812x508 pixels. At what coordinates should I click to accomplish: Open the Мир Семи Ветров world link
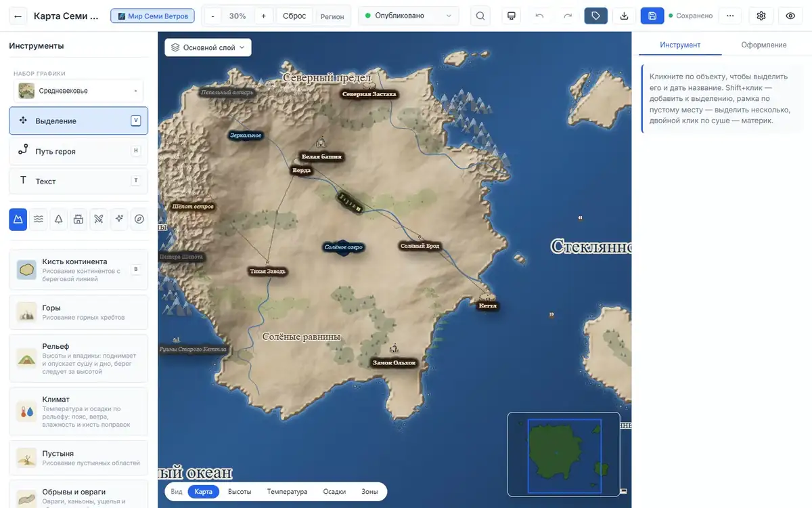coord(153,16)
